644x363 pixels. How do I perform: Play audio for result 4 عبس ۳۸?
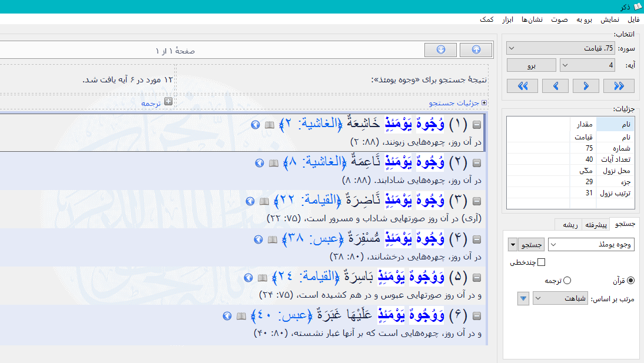(x=258, y=239)
